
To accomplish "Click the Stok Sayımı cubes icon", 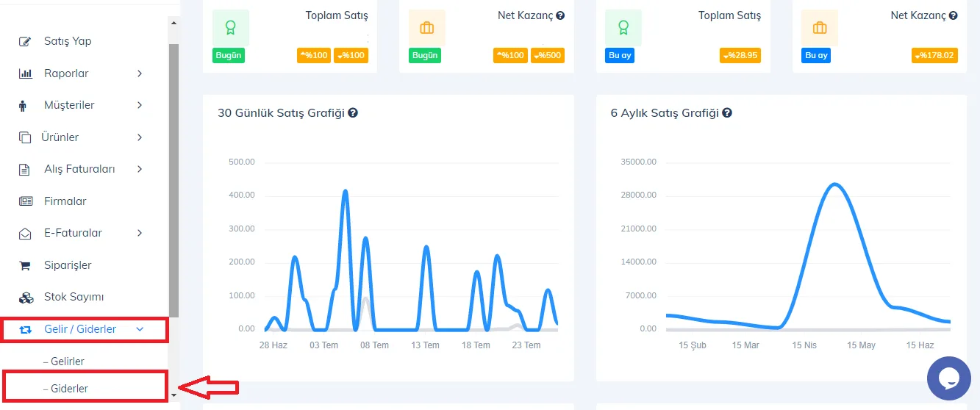I will pos(26,297).
